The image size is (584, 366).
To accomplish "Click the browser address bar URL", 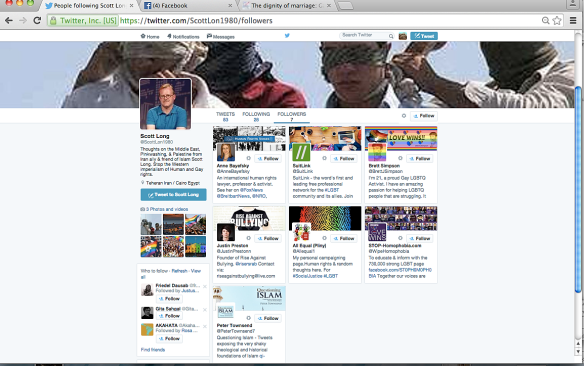I will pyautogui.click(x=196, y=20).
